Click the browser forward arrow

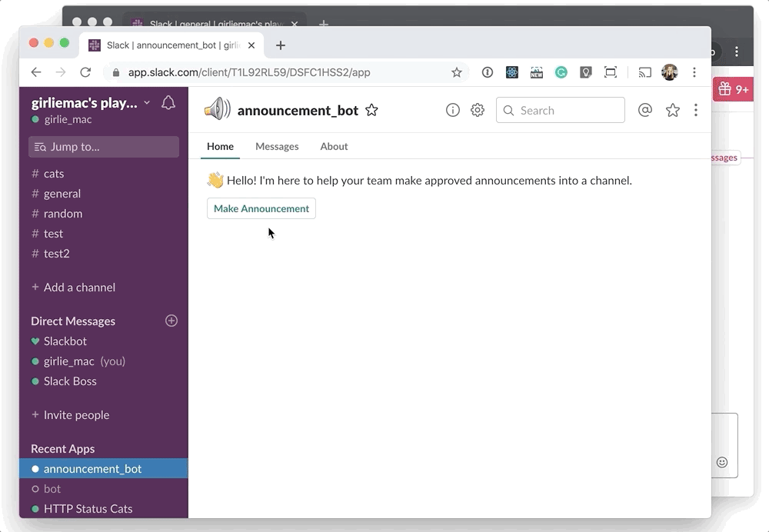(x=61, y=72)
